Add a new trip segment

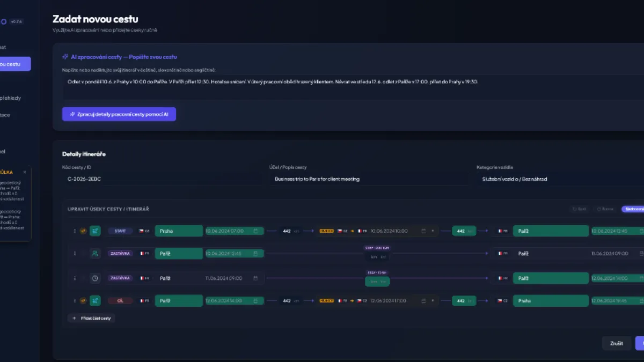tap(92, 318)
